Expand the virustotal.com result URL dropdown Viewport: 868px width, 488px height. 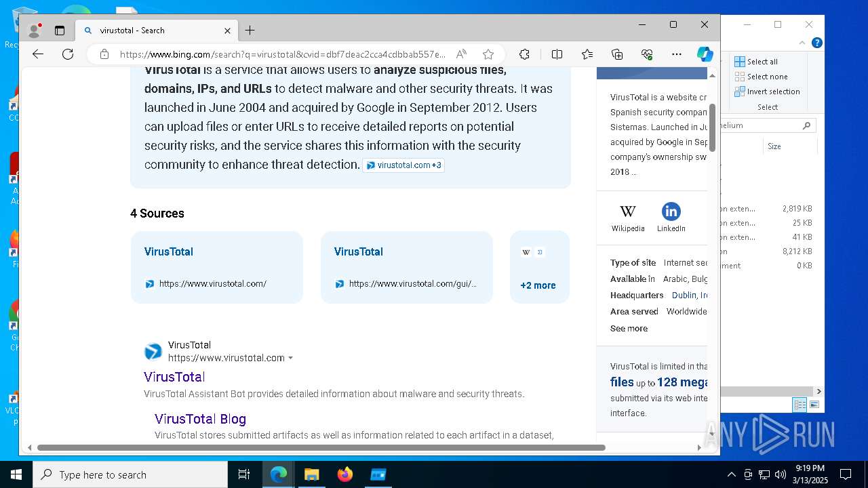[290, 358]
